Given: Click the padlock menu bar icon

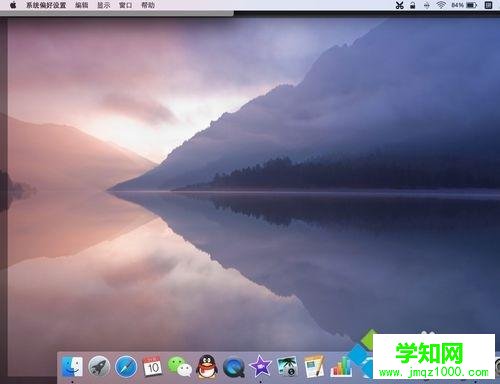Looking at the screenshot, I should tap(413, 5).
